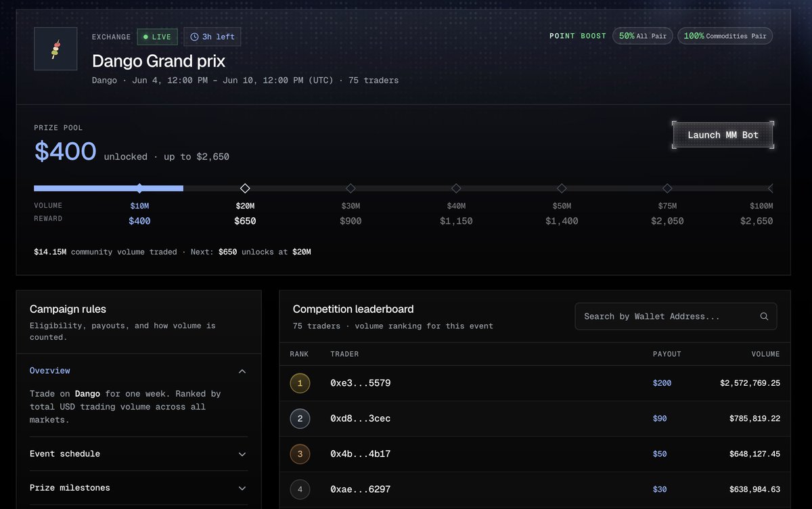Click the $90 payout value
This screenshot has width=812, height=509.
[660, 418]
